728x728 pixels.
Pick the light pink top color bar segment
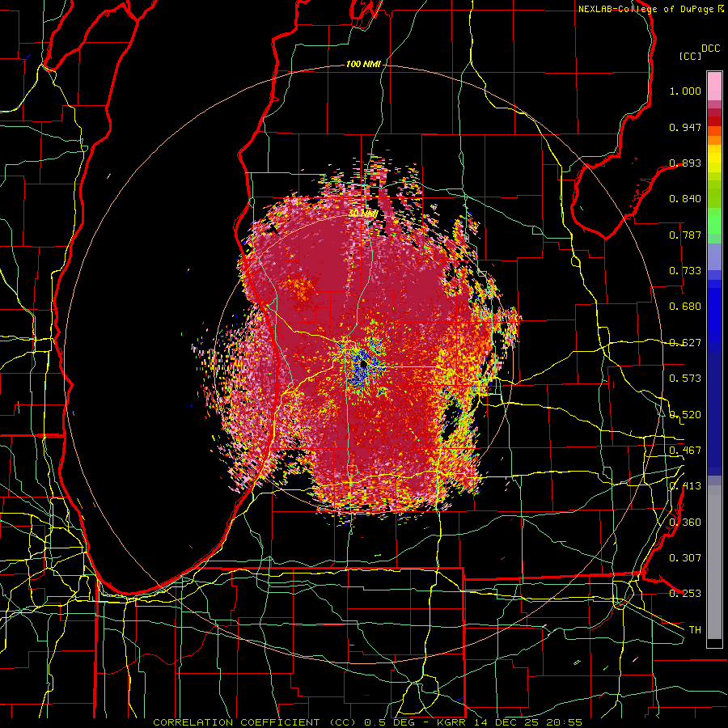714,87
